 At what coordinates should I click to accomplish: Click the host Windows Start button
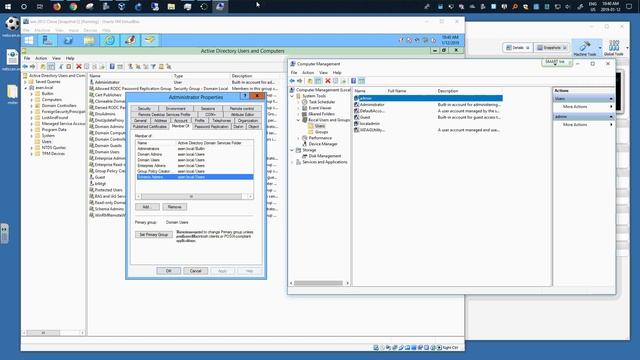(8, 7)
